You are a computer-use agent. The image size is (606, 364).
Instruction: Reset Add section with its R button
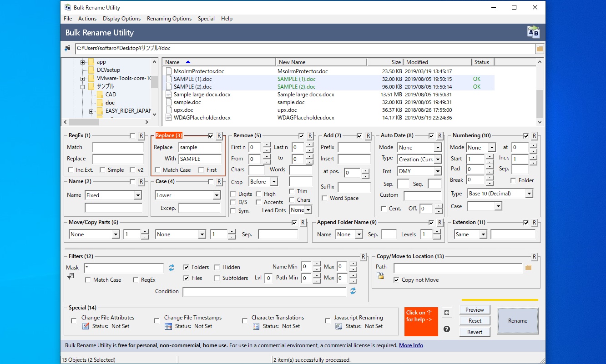click(369, 136)
